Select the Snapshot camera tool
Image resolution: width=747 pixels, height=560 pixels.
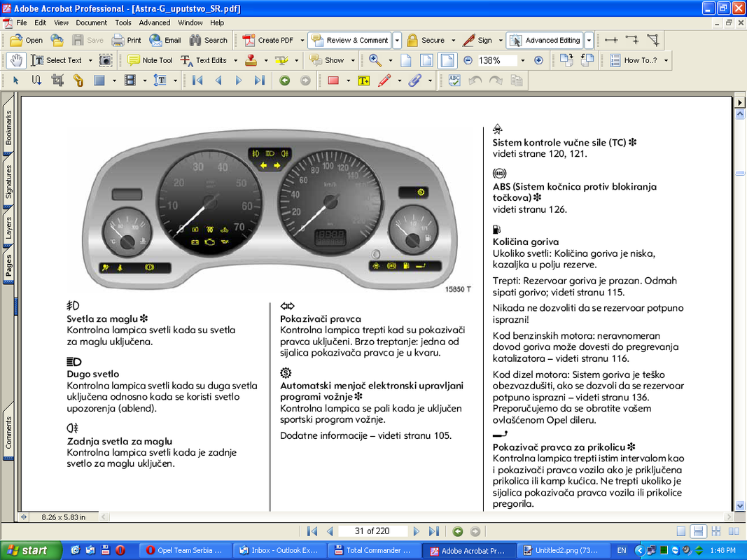105,60
